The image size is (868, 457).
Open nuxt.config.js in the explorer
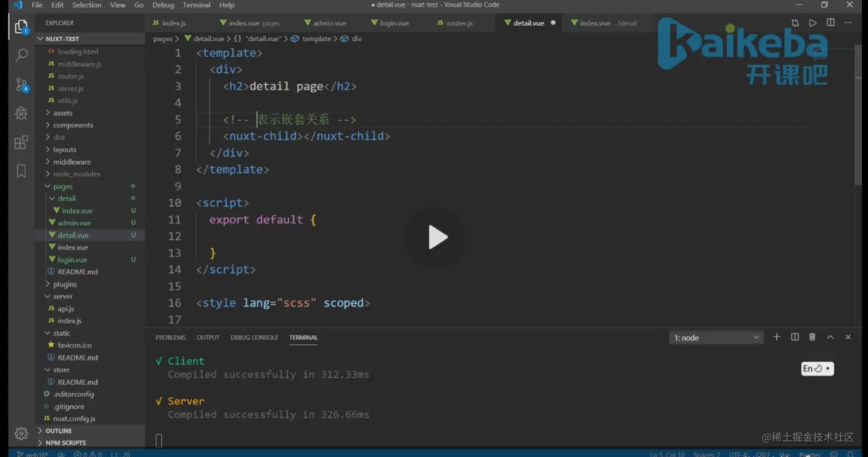point(74,419)
